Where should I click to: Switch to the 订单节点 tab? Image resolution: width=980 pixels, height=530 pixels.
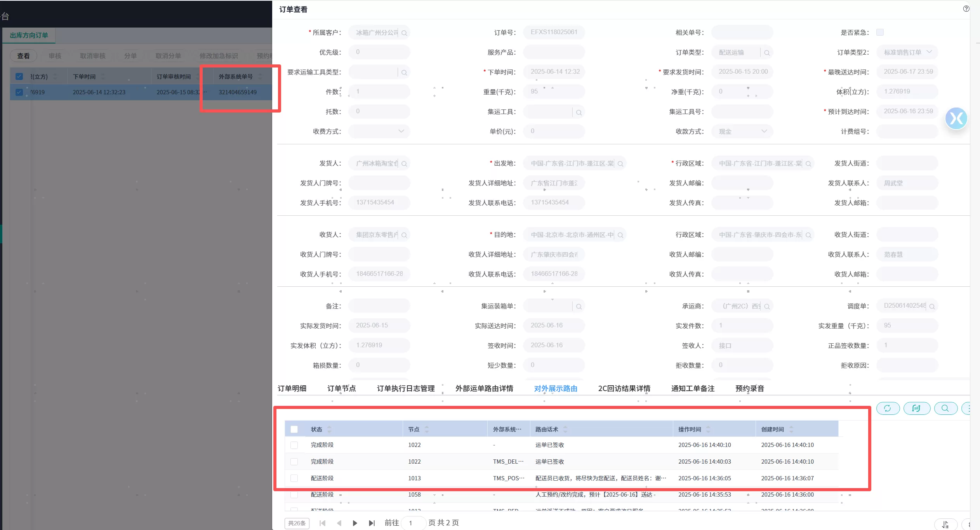341,388
